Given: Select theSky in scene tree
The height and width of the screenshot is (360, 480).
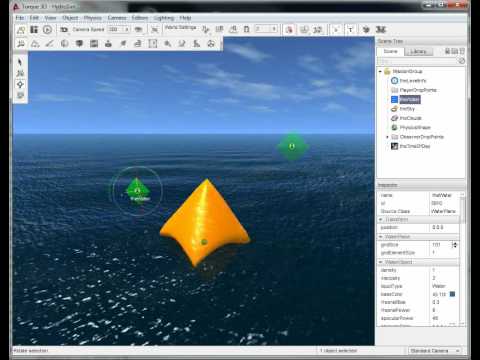Looking at the screenshot, I should pyautogui.click(x=407, y=109).
